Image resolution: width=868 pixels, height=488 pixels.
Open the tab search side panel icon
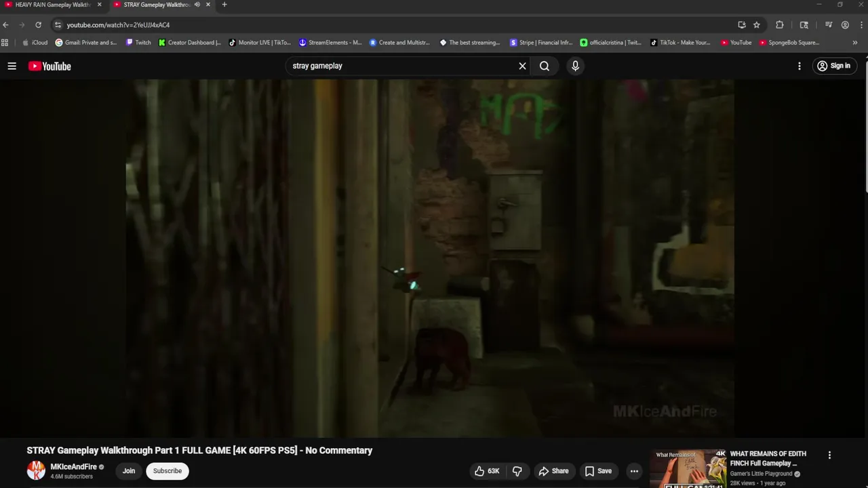[x=804, y=25]
